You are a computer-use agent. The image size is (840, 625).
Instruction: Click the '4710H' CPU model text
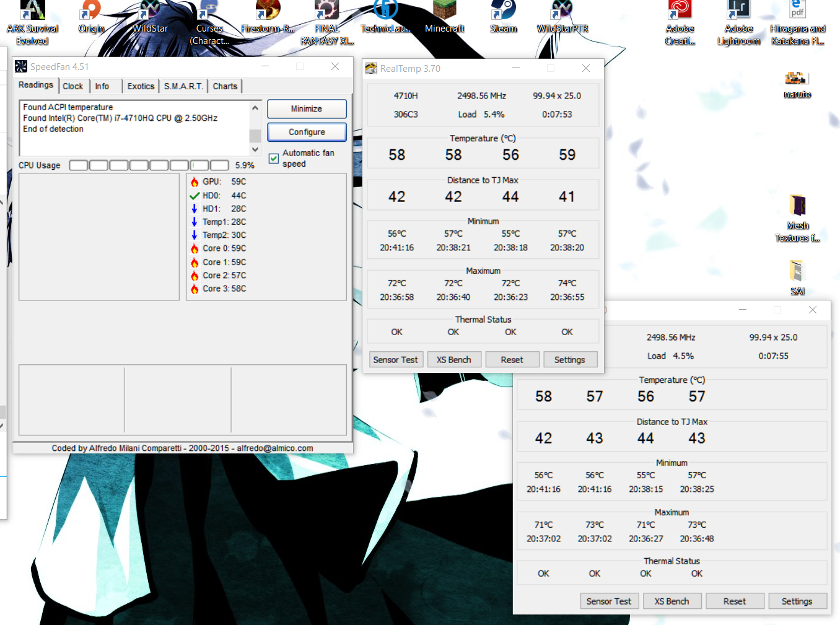pos(406,96)
